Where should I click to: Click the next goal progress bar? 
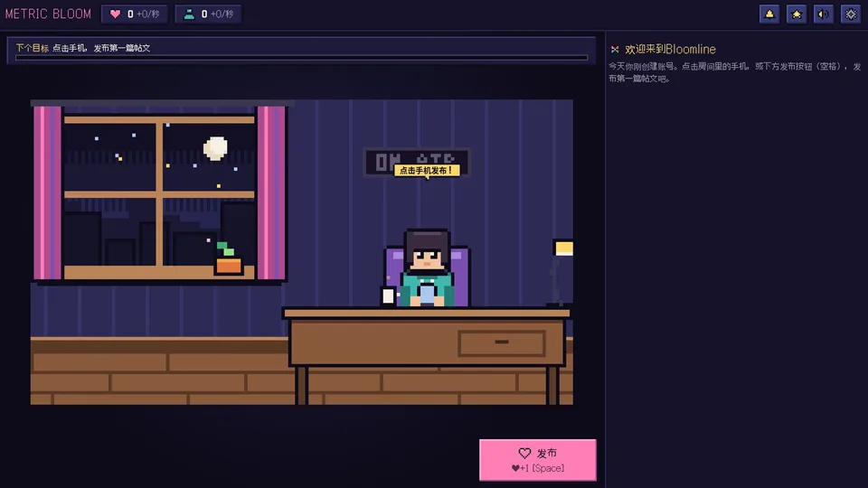302,58
